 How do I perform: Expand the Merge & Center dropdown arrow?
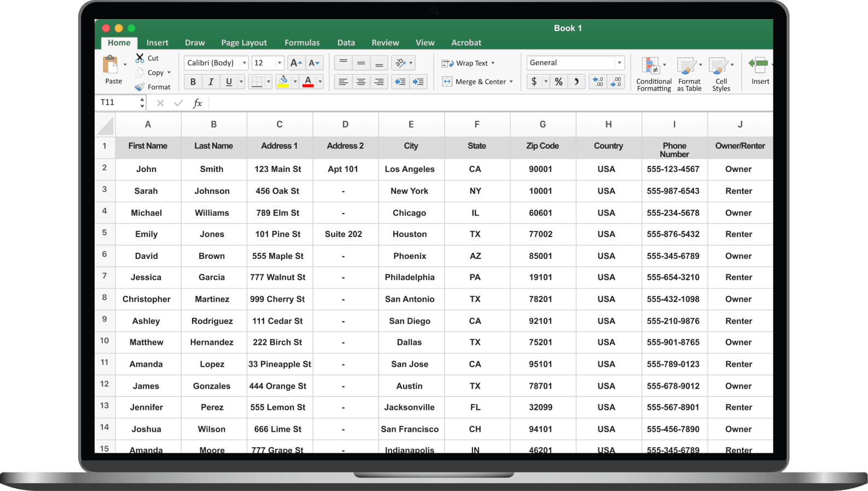[511, 82]
